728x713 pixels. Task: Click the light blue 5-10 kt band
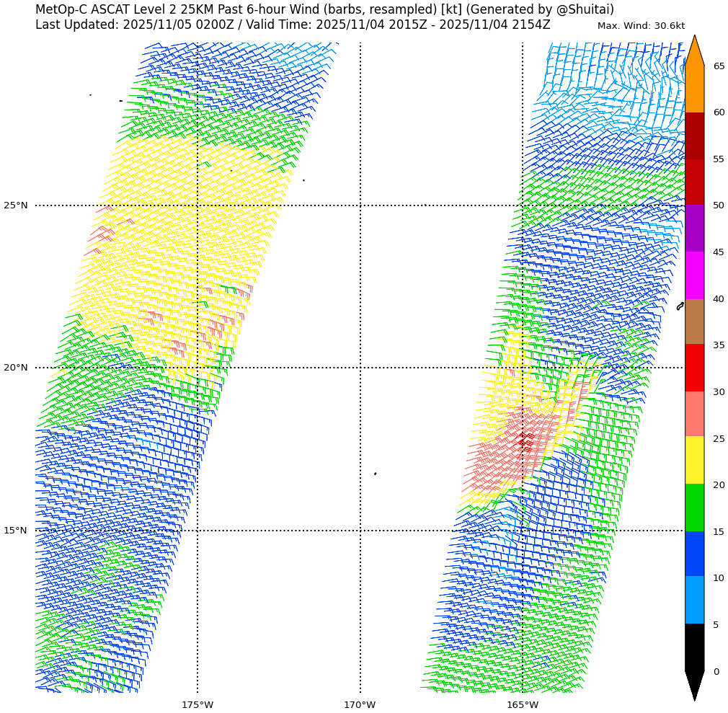(694, 601)
